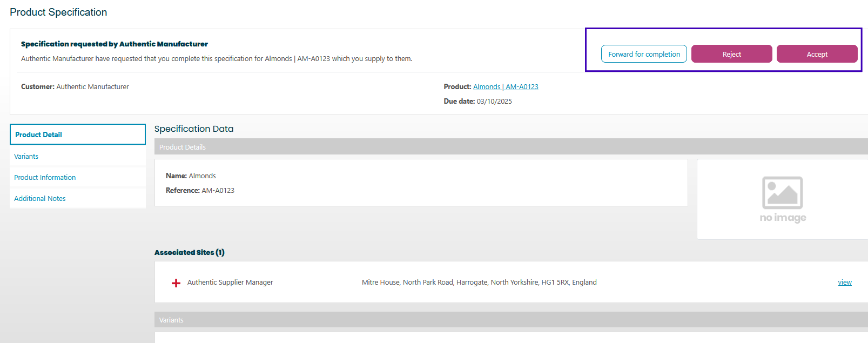868x343 pixels.
Task: Click the Product Specification page title
Action: pos(58,12)
